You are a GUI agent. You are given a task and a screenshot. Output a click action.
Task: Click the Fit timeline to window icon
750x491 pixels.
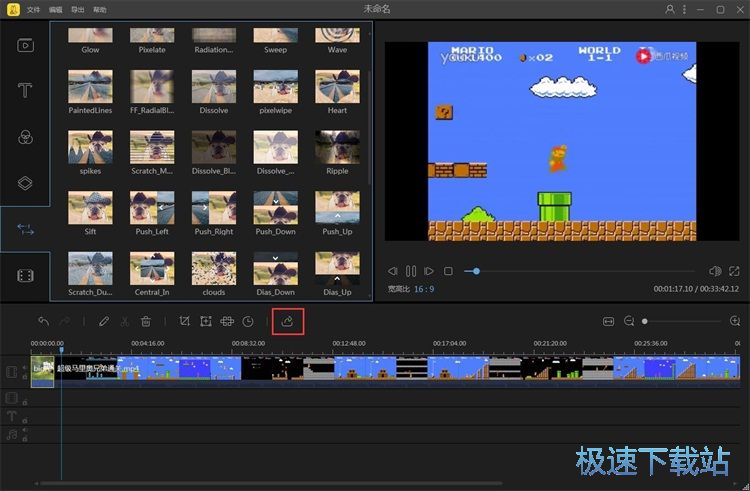click(608, 321)
